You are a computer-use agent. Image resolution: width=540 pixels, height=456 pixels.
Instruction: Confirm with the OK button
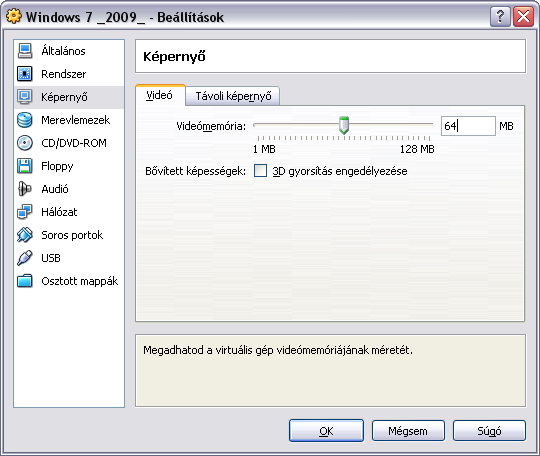(326, 431)
